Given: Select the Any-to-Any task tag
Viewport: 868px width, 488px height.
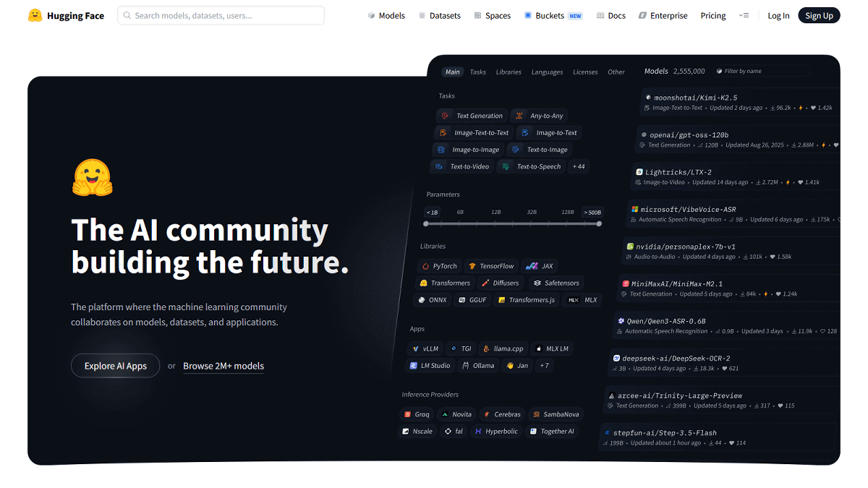Looking at the screenshot, I should click(540, 116).
